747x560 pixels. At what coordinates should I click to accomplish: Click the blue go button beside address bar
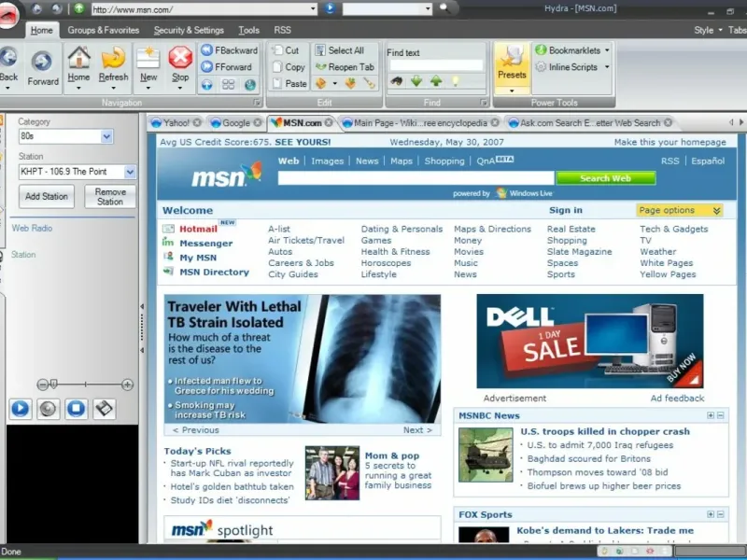pos(330,8)
